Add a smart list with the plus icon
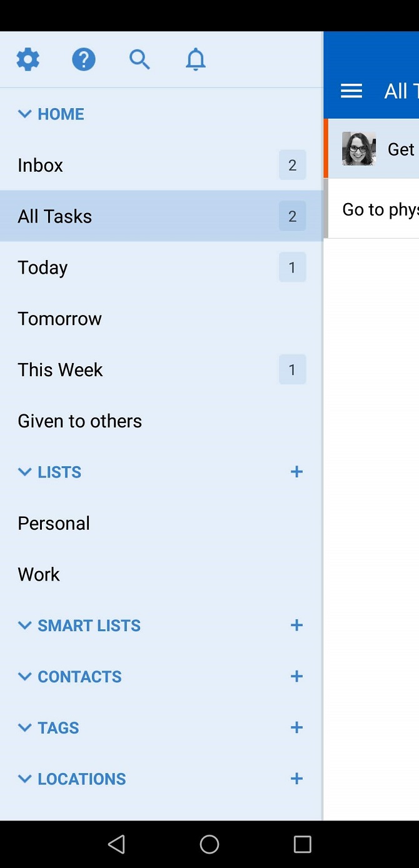Image resolution: width=419 pixels, height=868 pixels. point(296,626)
